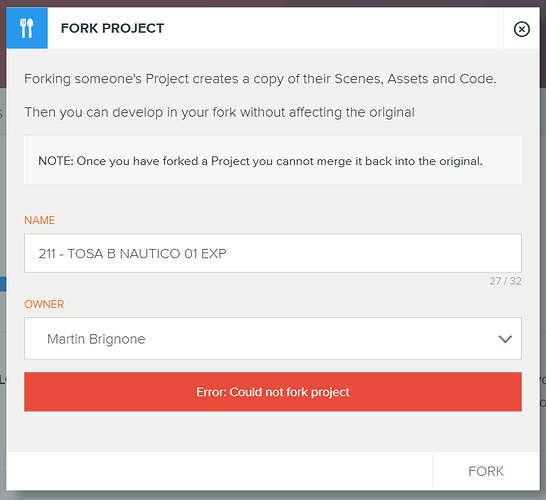Screen dimensions: 546x500
Task: Click the FORK PROJECT dialog title
Action: point(112,29)
